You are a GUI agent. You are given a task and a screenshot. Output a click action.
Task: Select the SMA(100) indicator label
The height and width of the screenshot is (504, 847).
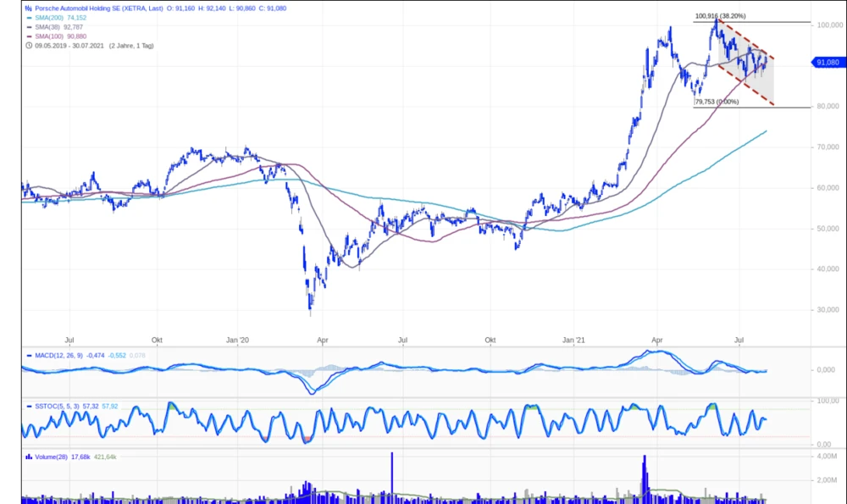pyautogui.click(x=49, y=36)
